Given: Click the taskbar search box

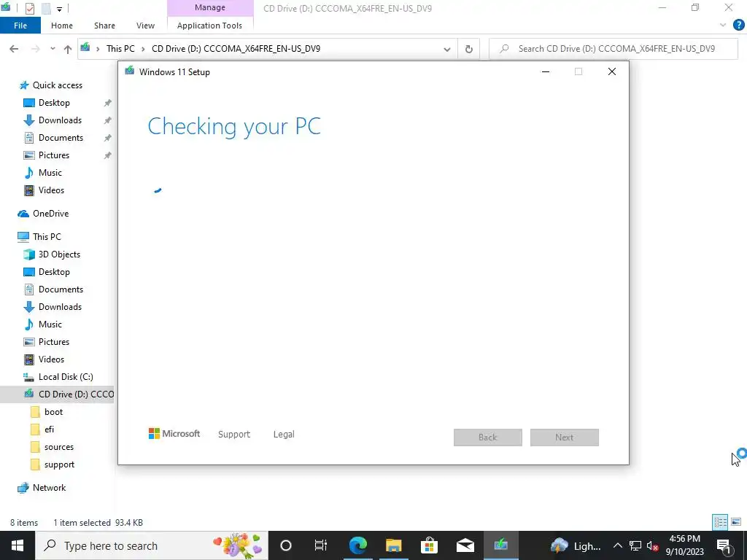Looking at the screenshot, I should 152,545.
